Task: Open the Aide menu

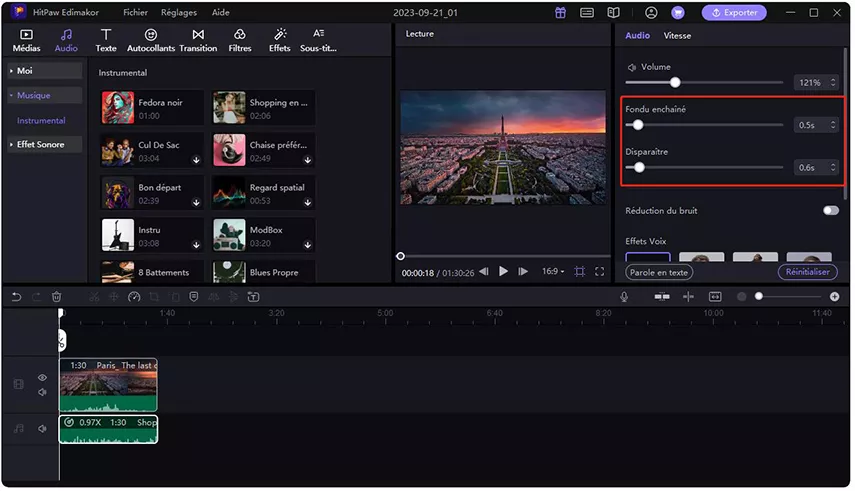Action: tap(220, 12)
